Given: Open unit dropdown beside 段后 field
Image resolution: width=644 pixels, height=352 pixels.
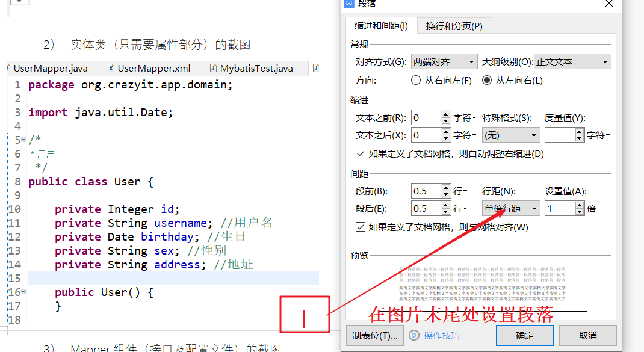Looking at the screenshot, I should 460,208.
